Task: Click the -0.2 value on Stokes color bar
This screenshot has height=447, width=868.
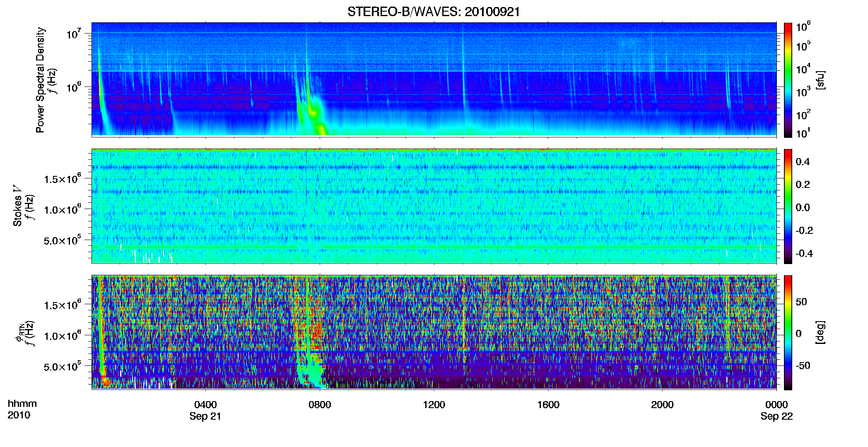Action: (804, 231)
